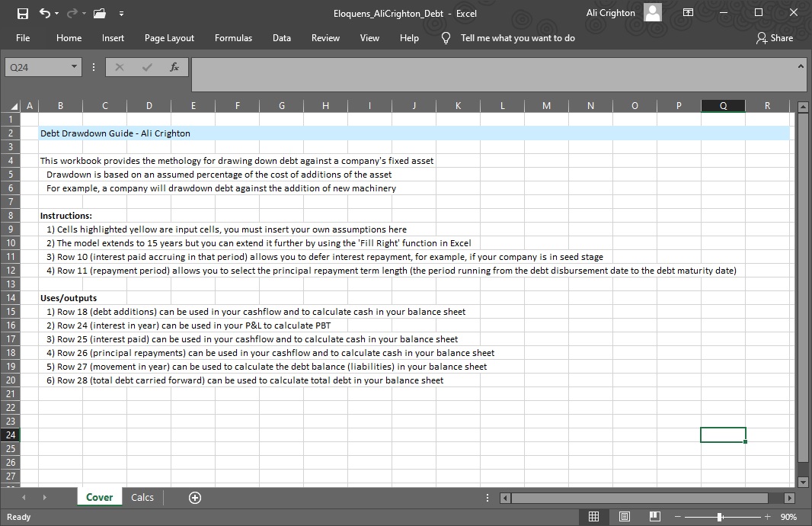Click the Redo arrow icon

72,14
